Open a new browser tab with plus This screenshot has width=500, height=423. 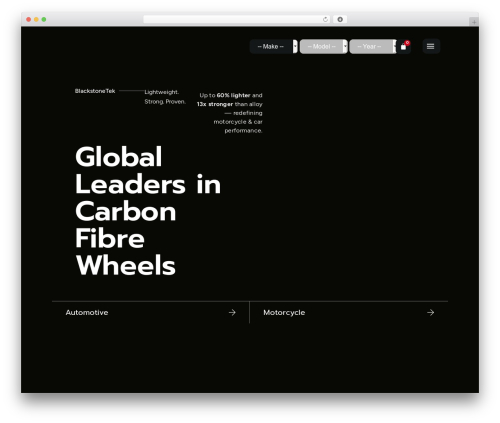(474, 22)
